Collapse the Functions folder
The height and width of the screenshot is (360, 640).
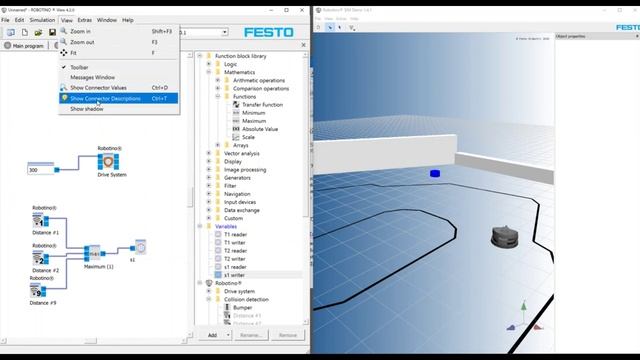[x=218, y=97]
